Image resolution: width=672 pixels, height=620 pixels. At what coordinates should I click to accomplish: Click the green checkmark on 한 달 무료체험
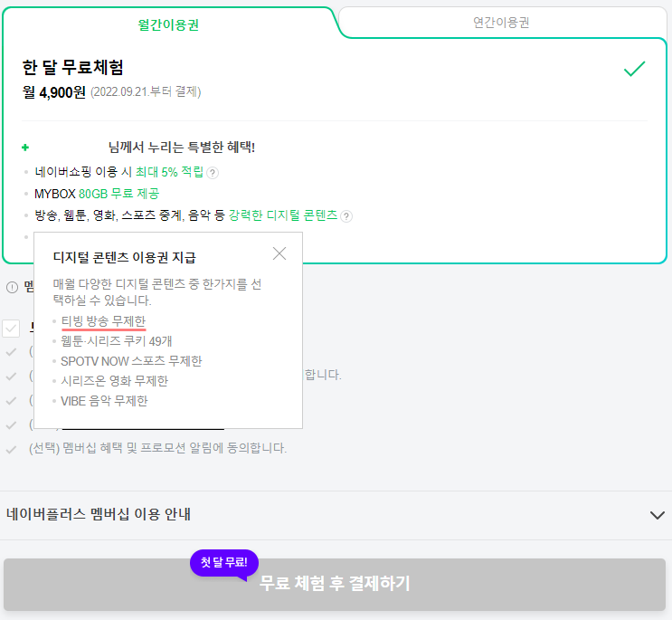pyautogui.click(x=634, y=69)
